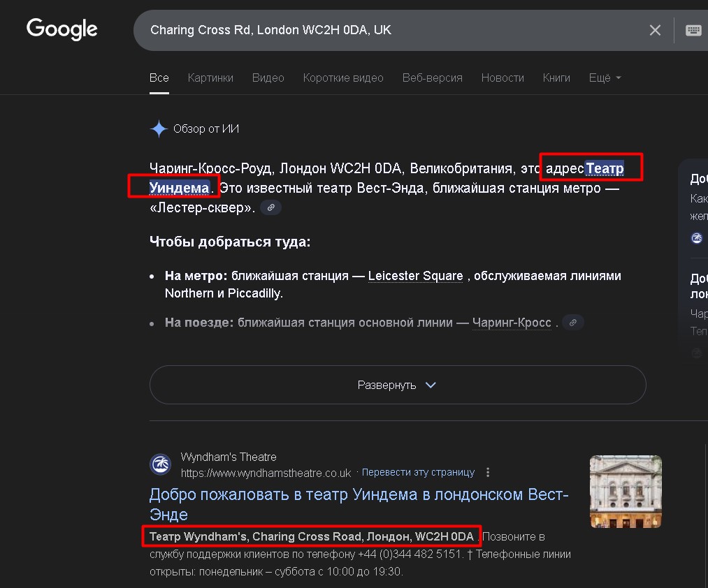Open the Веб-версия tab
This screenshot has height=588, width=708.
(432, 78)
